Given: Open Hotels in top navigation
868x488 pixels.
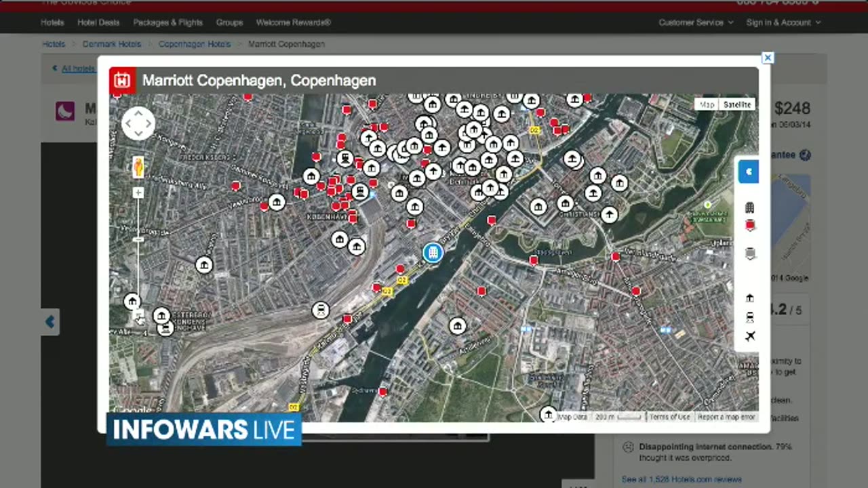Looking at the screenshot, I should (52, 22).
